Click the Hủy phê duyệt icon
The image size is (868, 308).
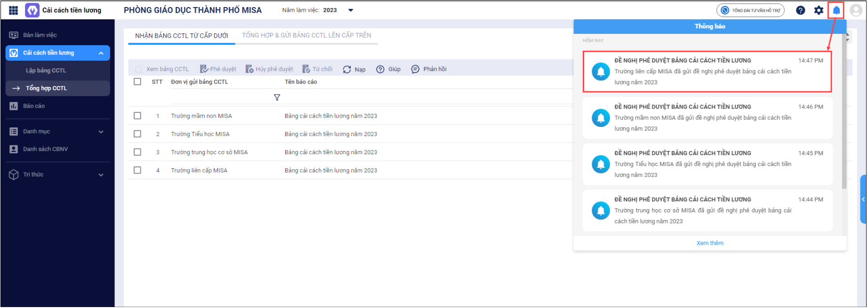[x=249, y=69]
